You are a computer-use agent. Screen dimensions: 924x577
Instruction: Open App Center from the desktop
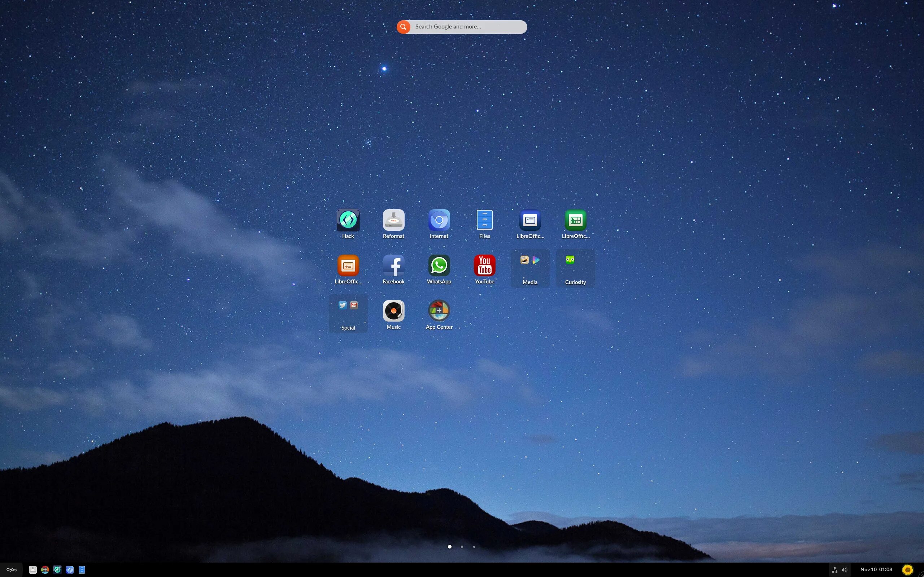click(439, 311)
